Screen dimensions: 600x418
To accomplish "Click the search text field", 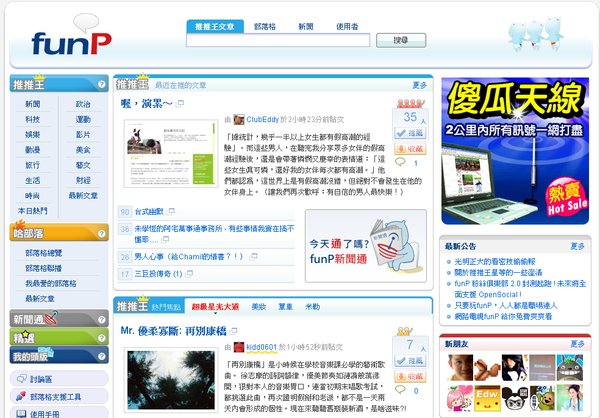I will point(278,40).
